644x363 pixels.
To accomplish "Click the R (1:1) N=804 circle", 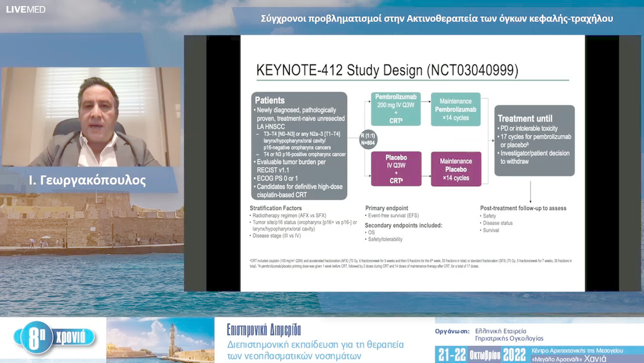I will (x=367, y=139).
